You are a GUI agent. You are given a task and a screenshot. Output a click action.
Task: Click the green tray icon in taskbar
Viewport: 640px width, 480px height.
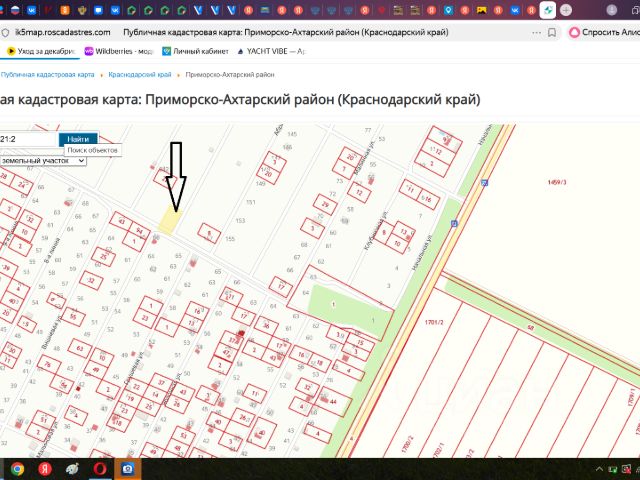click(613, 470)
